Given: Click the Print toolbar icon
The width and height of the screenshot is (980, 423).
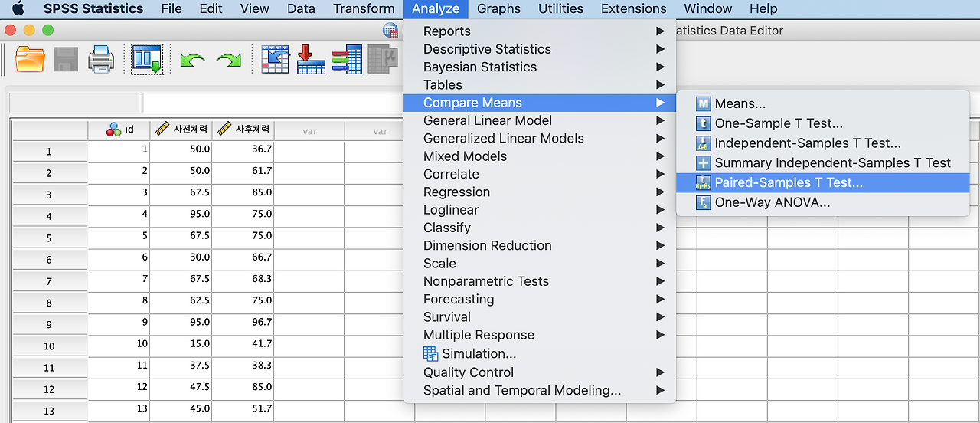Looking at the screenshot, I should click(x=101, y=59).
